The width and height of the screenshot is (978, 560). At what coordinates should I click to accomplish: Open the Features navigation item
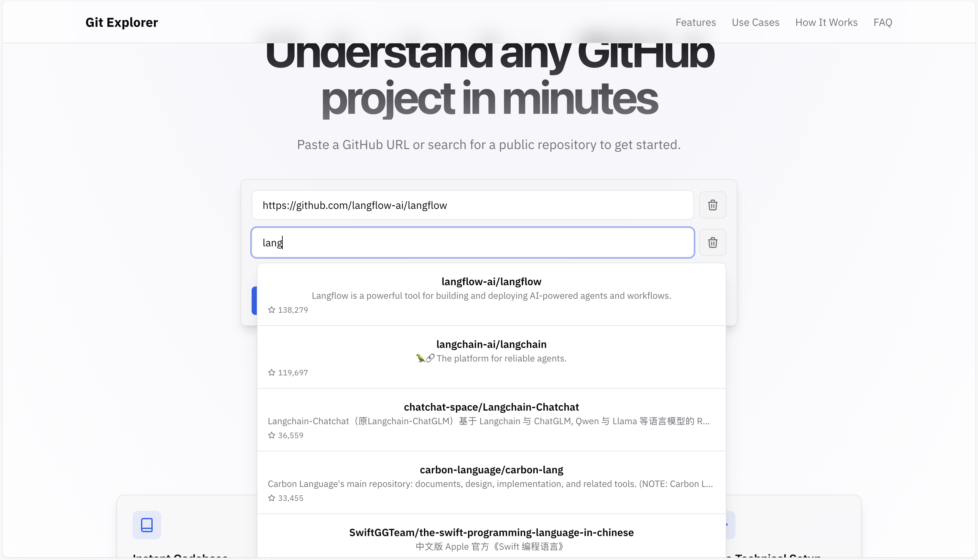coord(696,22)
